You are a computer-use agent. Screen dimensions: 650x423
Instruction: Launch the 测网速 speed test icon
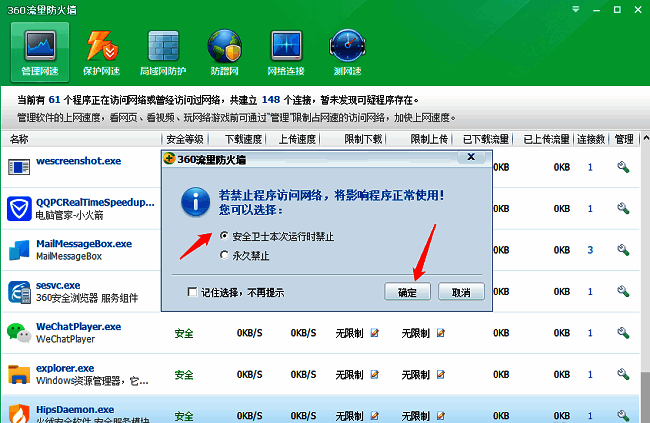pos(346,53)
